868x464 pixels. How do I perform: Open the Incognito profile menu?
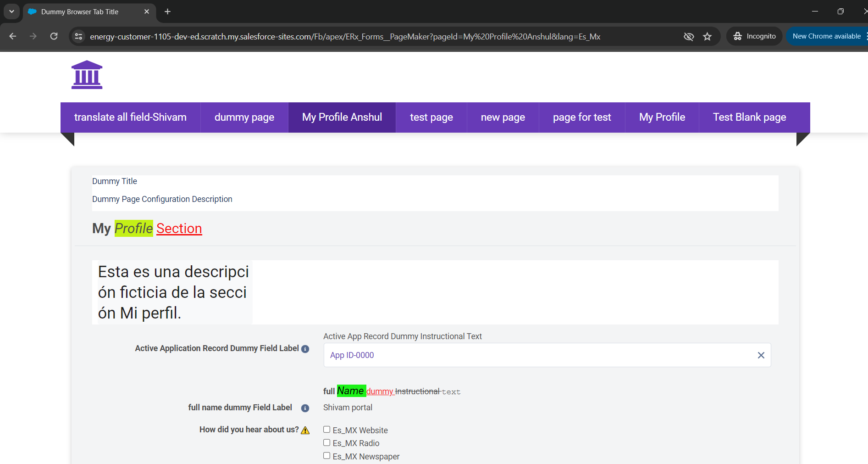point(754,36)
